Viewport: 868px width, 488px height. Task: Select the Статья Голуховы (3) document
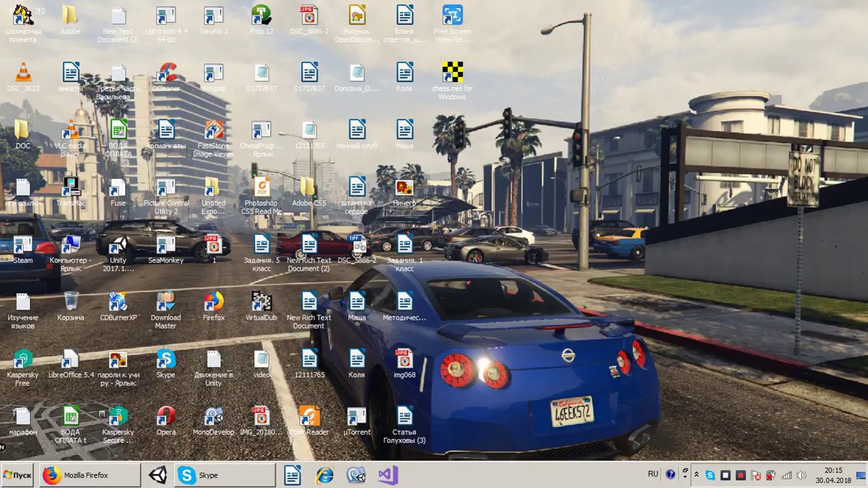(405, 424)
